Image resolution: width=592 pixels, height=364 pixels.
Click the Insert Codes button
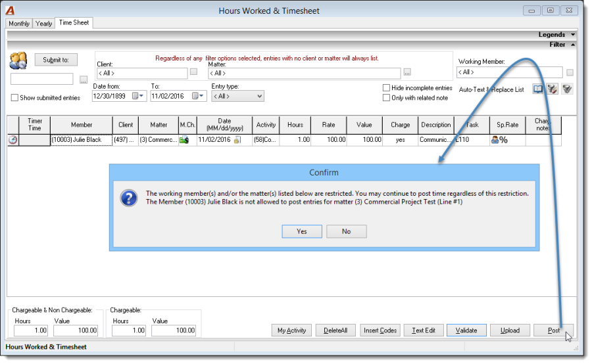tap(380, 330)
